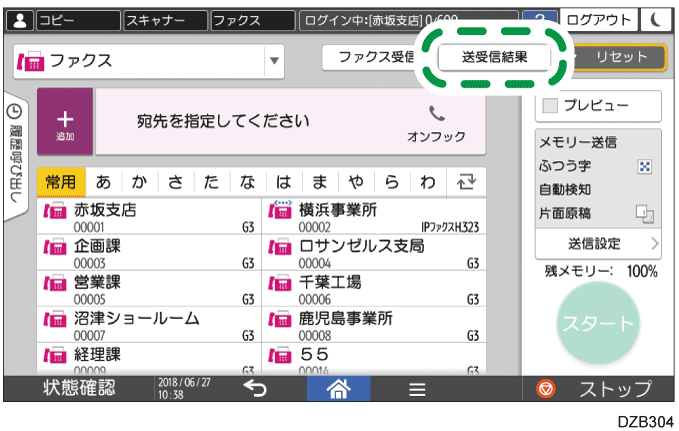Select the か address tab
The image size is (679, 431).
point(139,182)
